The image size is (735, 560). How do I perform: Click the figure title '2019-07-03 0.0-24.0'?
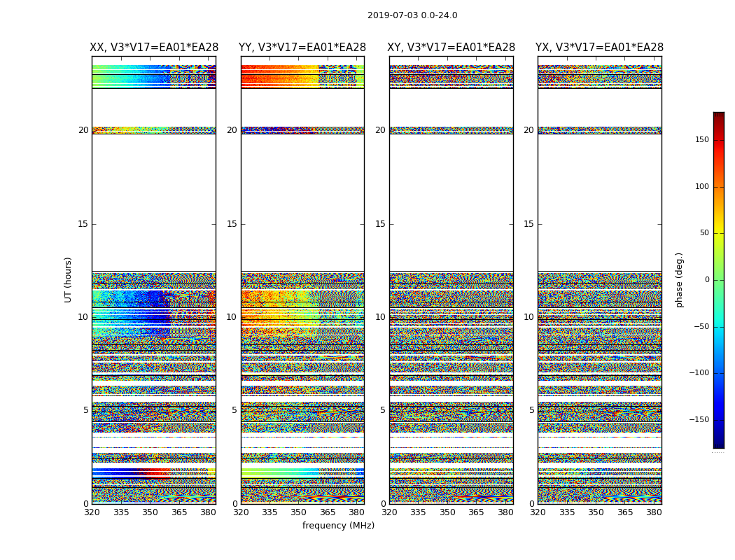(x=412, y=15)
